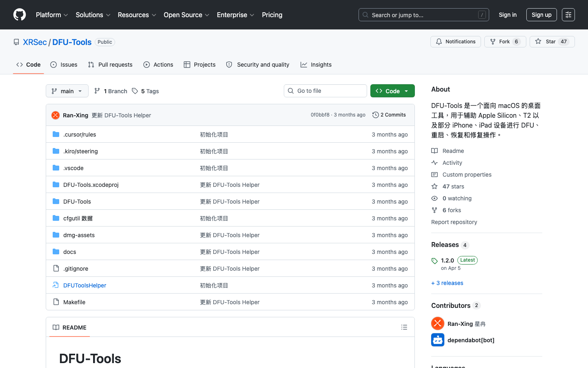Star the DFU-Tools repository

[x=552, y=42]
